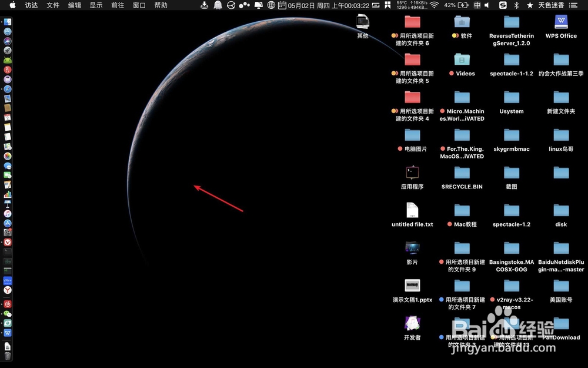
Task: Launch Numbers chart icon in dock
Action: (x=8, y=194)
